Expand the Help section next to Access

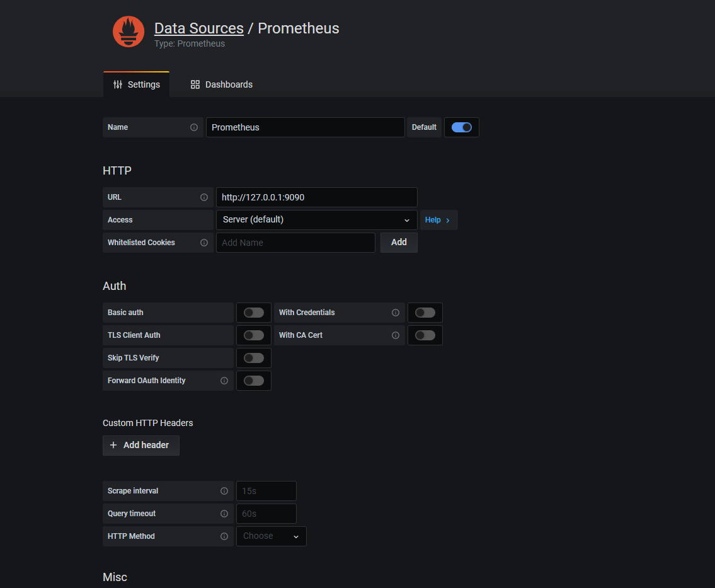(x=438, y=220)
